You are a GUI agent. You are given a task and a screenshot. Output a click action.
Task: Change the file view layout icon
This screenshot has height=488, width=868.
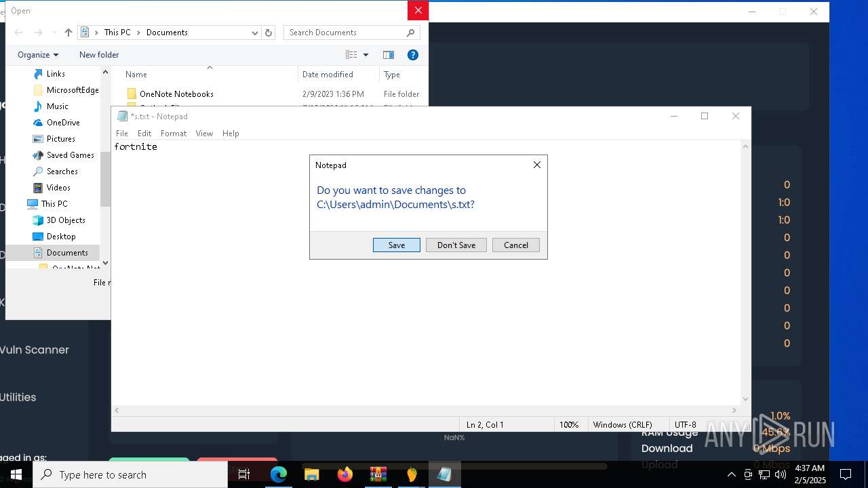click(x=351, y=55)
